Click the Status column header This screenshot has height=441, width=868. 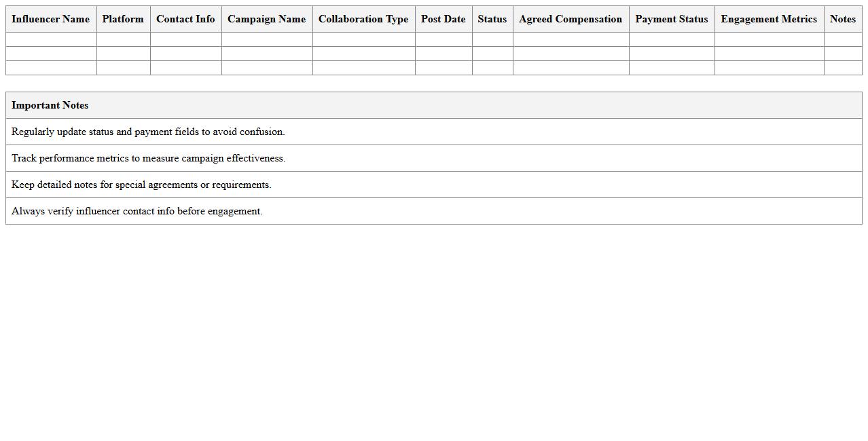coord(492,19)
